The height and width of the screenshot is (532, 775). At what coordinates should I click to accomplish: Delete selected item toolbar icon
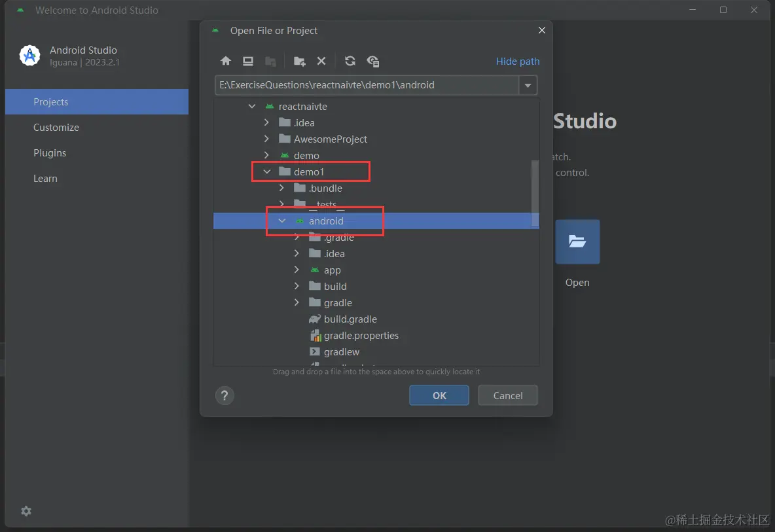321,61
